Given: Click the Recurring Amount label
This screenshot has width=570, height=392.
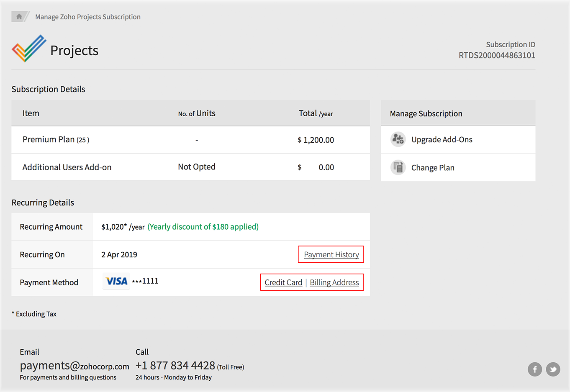Looking at the screenshot, I should click(x=51, y=227).
